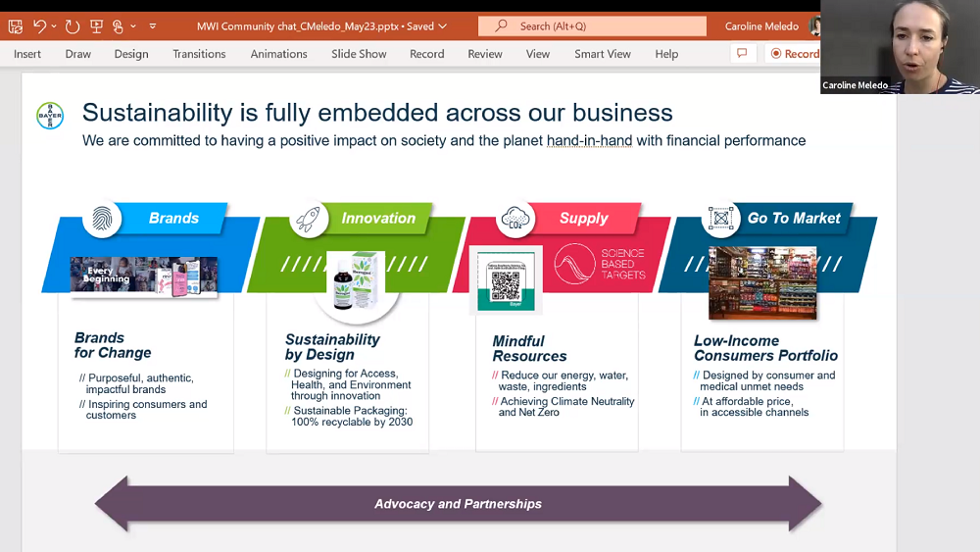The width and height of the screenshot is (980, 552).
Task: Select the red Supply banner label
Action: pos(584,219)
